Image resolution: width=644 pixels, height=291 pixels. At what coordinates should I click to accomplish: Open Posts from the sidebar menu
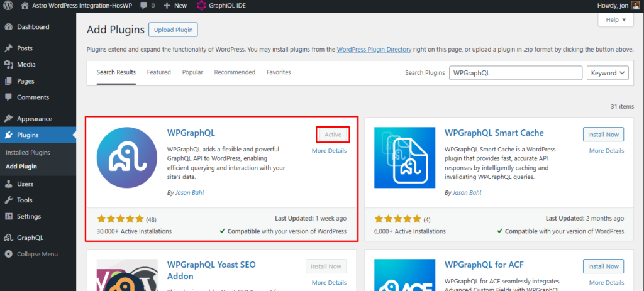click(25, 48)
